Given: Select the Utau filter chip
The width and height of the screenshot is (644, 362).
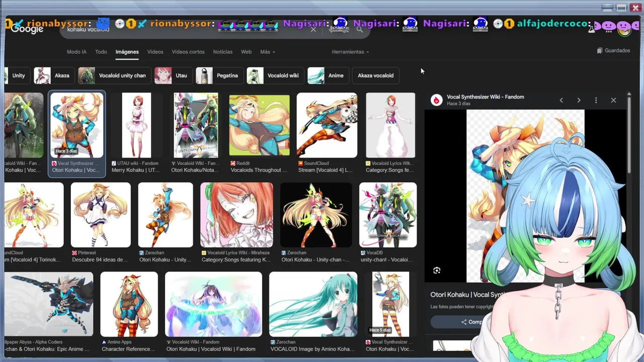Looking at the screenshot, I should click(173, 75).
